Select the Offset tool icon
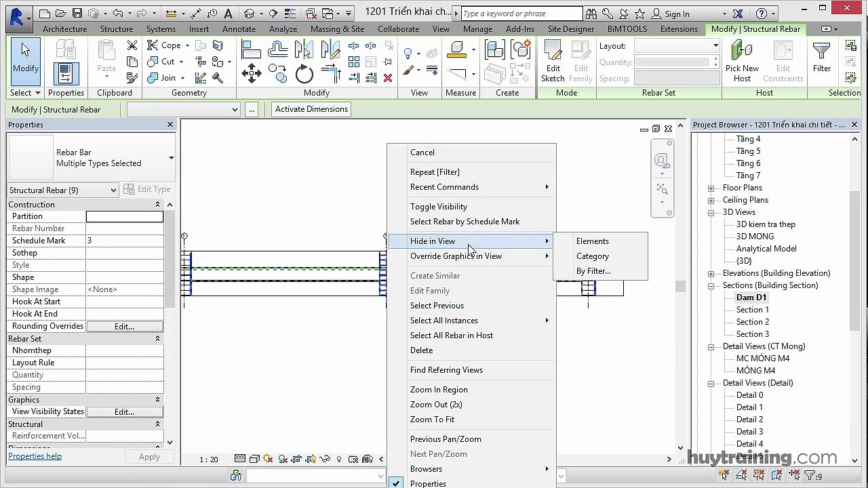This screenshot has width=868, height=488. tap(278, 49)
